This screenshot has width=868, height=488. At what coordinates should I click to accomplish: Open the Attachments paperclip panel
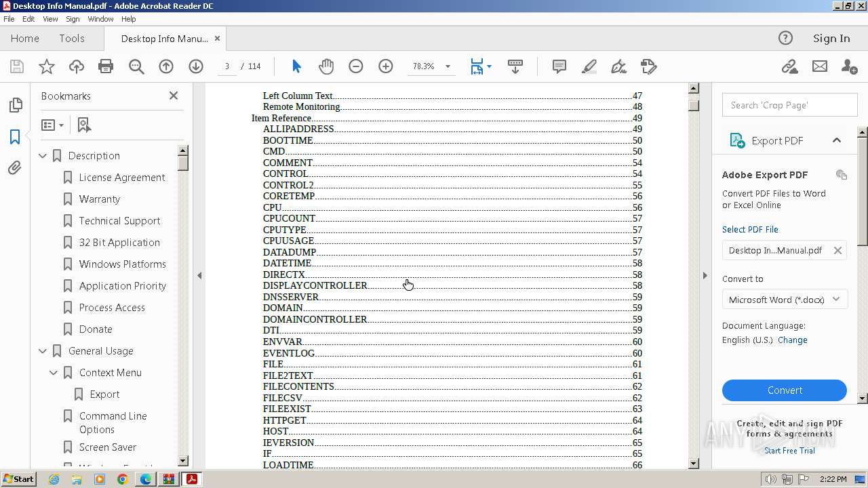tap(15, 167)
